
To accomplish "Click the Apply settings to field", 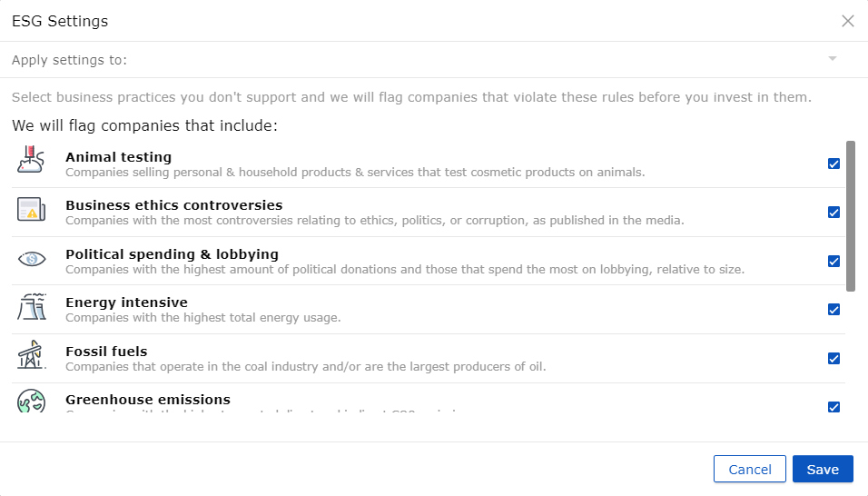I will tap(427, 60).
